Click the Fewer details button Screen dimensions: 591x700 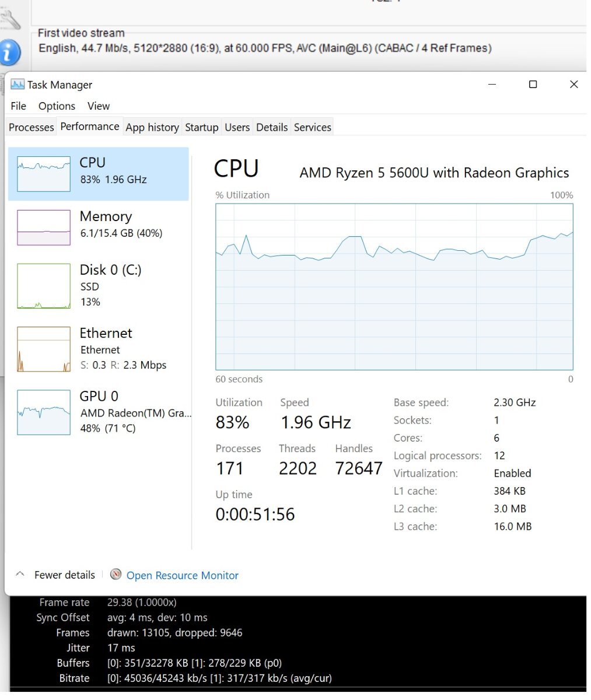[x=64, y=575]
